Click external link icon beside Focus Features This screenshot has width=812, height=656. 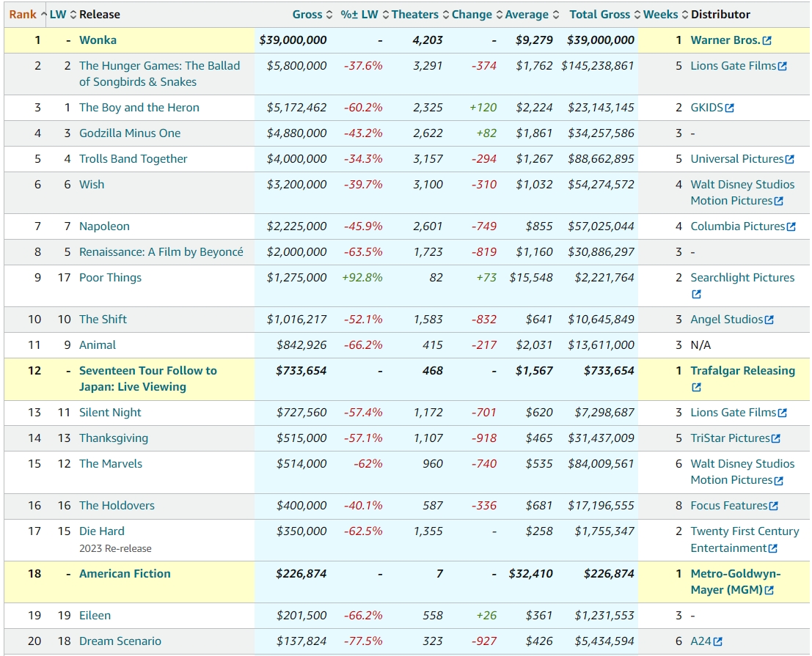773,506
